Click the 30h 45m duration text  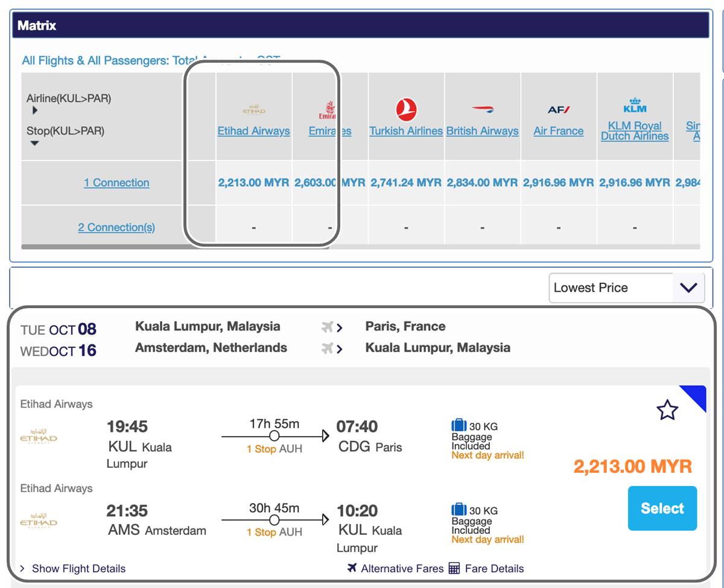[x=275, y=508]
